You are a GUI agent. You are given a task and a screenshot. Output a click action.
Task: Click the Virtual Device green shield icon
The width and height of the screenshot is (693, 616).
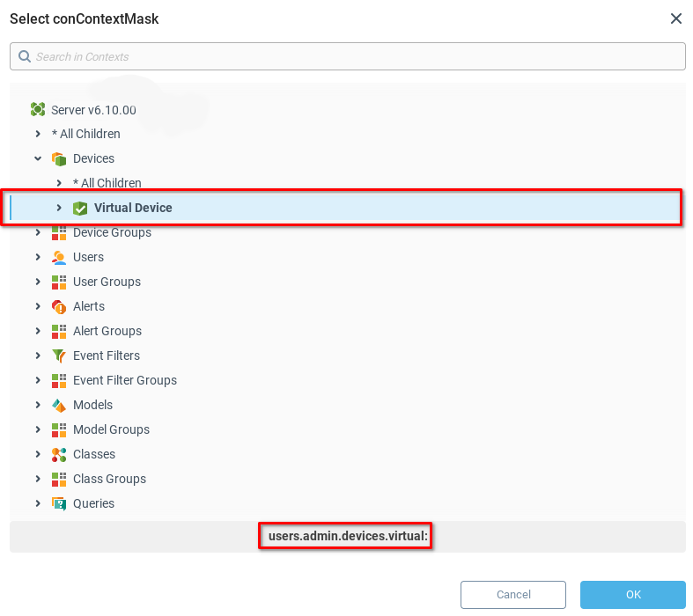tap(80, 208)
